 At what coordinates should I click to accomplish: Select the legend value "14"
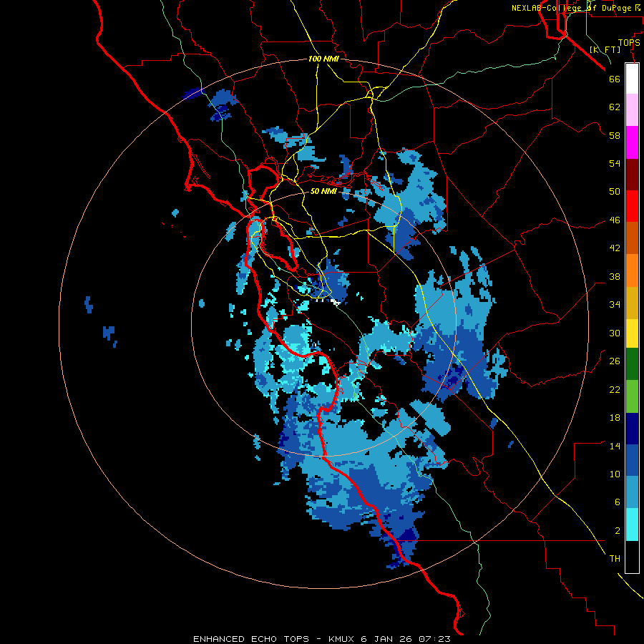615,446
